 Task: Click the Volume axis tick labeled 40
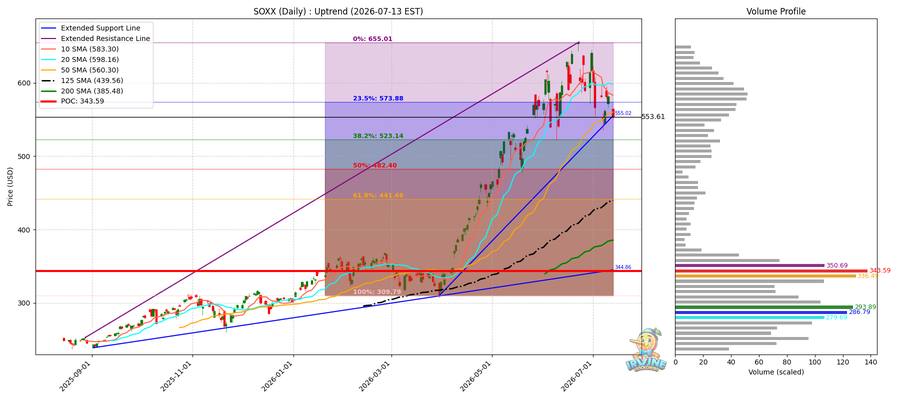731,362
